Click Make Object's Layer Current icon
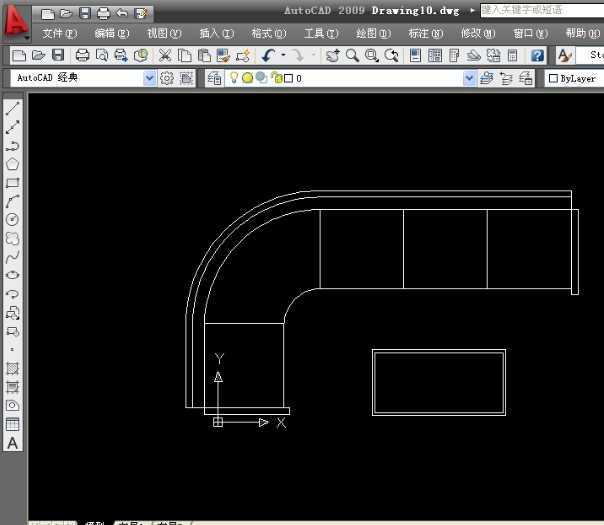The image size is (604, 525). [x=487, y=78]
